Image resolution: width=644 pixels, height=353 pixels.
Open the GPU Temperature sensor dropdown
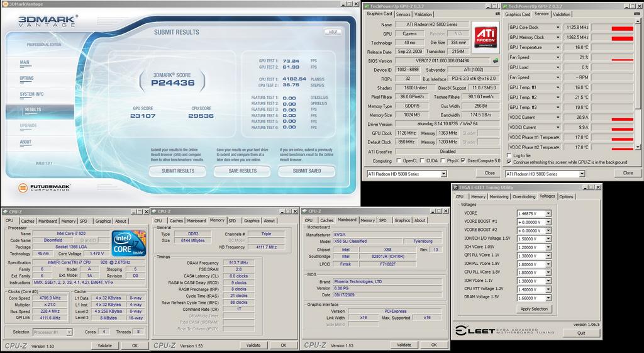coord(558,47)
